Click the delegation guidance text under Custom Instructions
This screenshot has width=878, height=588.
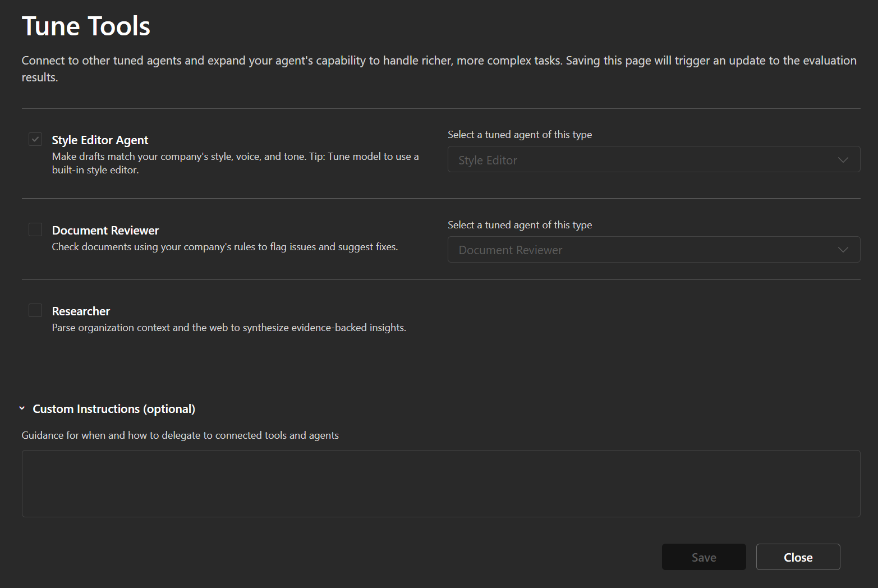[180, 435]
